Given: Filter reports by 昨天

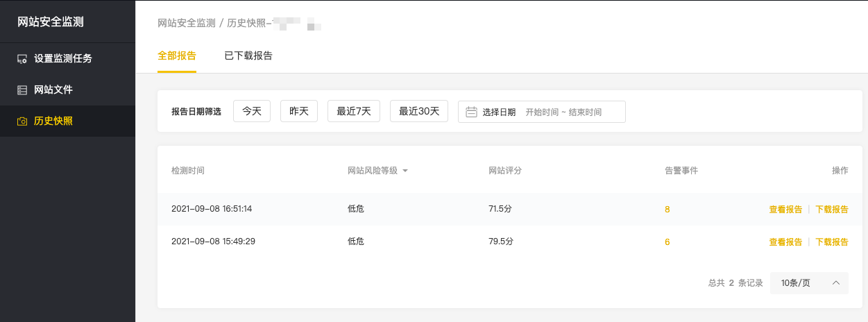Looking at the screenshot, I should click(299, 111).
